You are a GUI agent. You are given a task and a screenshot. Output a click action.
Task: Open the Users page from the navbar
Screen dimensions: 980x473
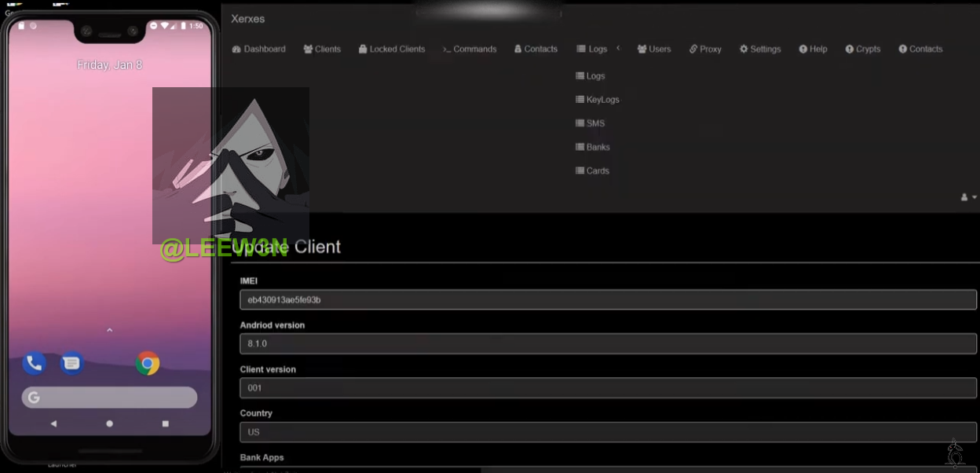coord(653,49)
